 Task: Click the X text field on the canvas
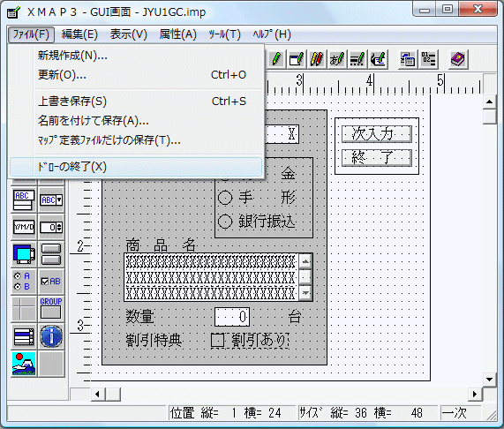pos(282,133)
